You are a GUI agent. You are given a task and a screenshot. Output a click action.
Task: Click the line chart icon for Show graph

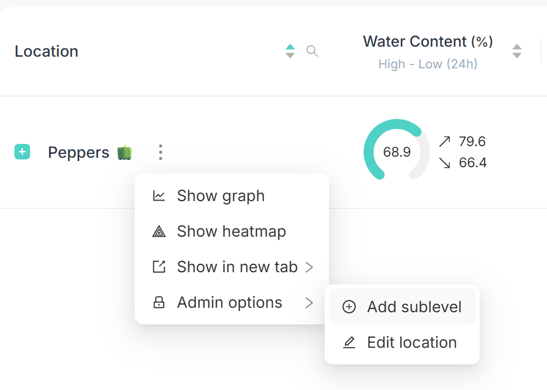[x=159, y=196]
